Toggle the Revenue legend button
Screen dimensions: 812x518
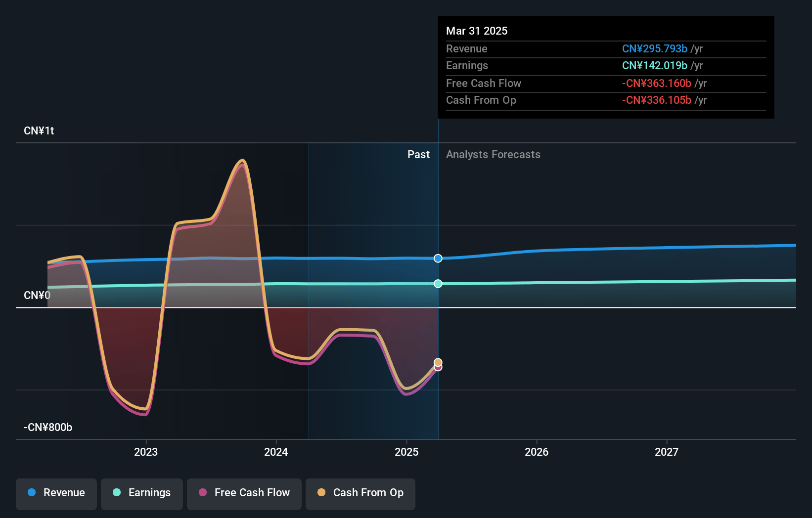(x=56, y=494)
